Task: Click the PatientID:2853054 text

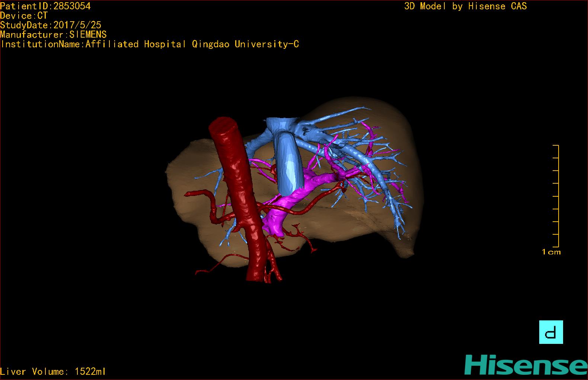Action: click(45, 6)
